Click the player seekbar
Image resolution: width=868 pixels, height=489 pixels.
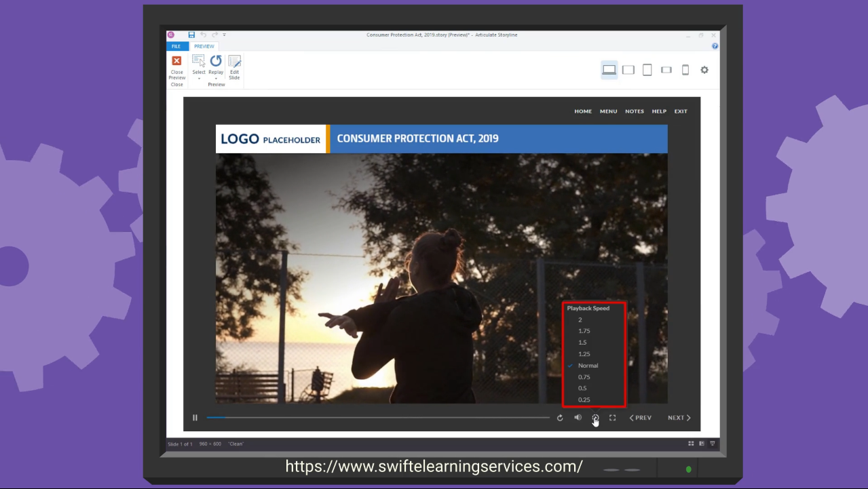point(378,418)
